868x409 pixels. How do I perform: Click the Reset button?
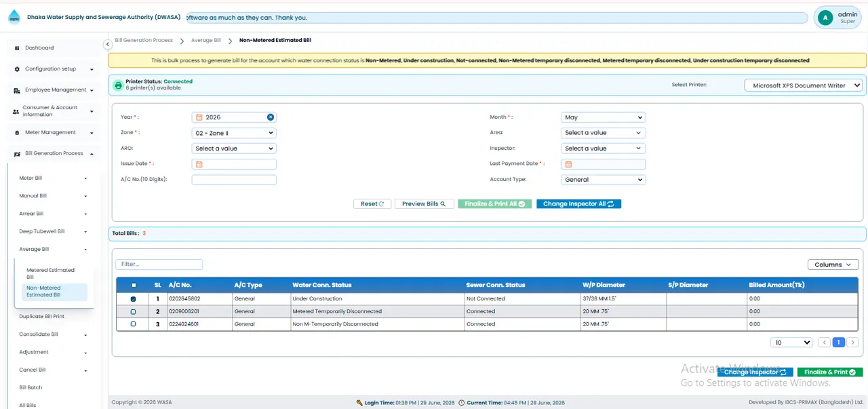pyautogui.click(x=372, y=203)
